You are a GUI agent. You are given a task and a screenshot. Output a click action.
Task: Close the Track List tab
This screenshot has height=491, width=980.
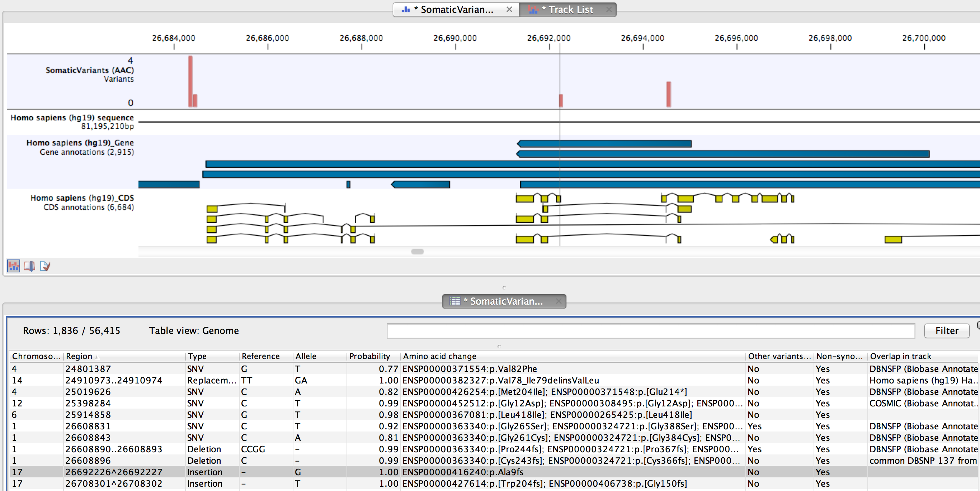[609, 10]
